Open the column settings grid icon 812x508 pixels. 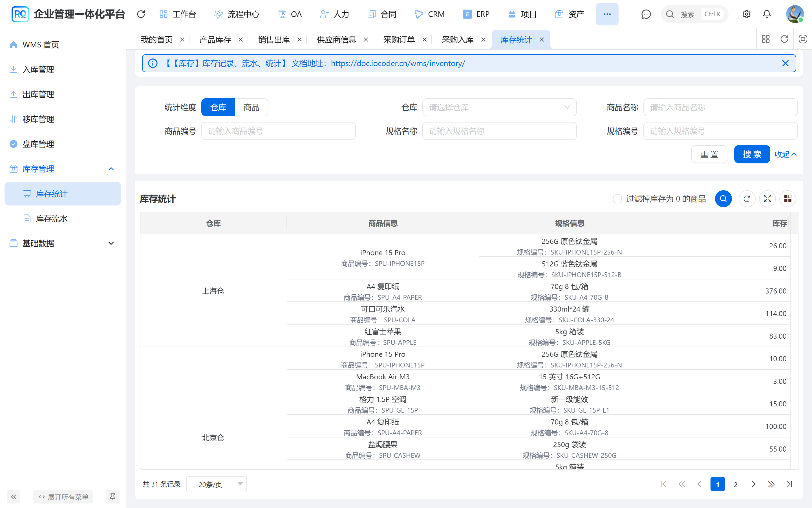coord(787,199)
